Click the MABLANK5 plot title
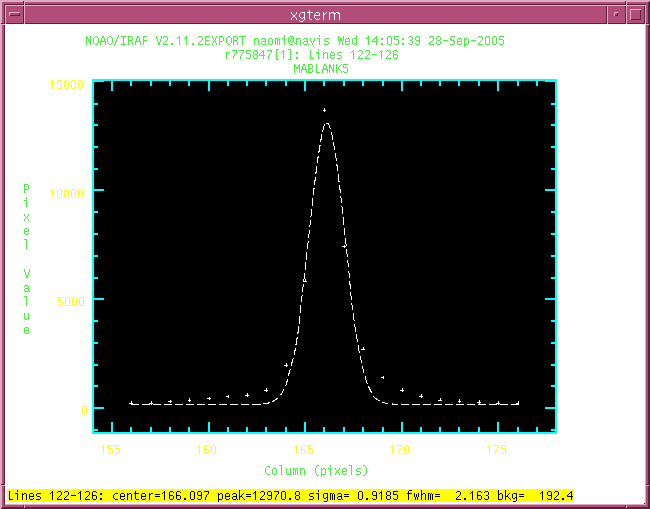The image size is (650, 509). pyautogui.click(x=321, y=70)
